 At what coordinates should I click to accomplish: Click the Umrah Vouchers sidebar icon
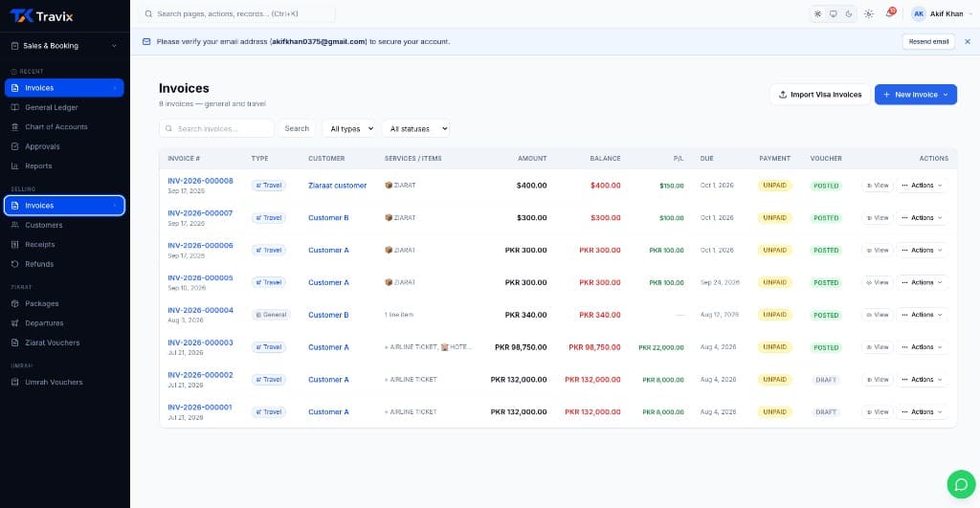click(15, 382)
